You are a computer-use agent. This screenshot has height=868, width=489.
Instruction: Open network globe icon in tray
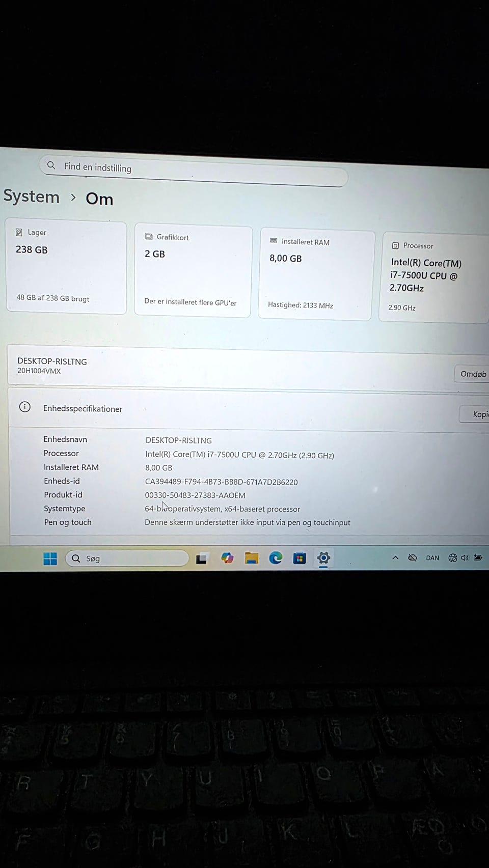[x=452, y=558]
